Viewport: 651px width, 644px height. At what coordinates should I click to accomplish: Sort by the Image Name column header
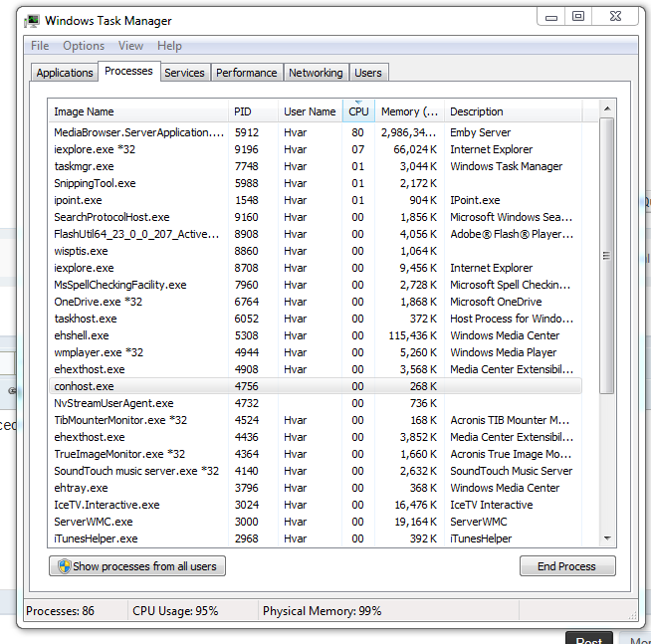[x=138, y=111]
